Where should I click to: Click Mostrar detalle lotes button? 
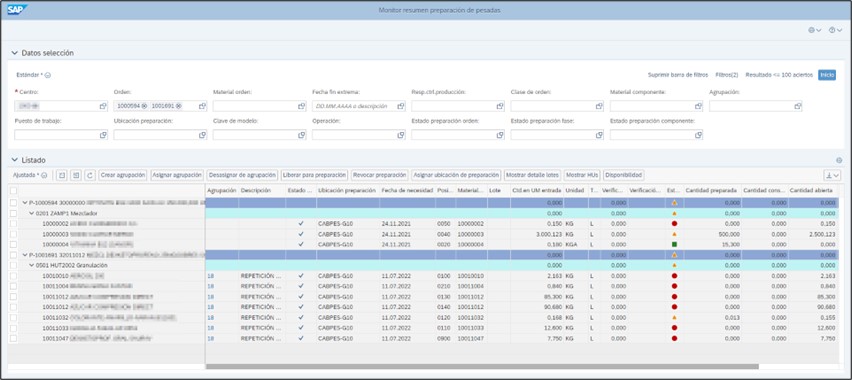[x=532, y=175]
